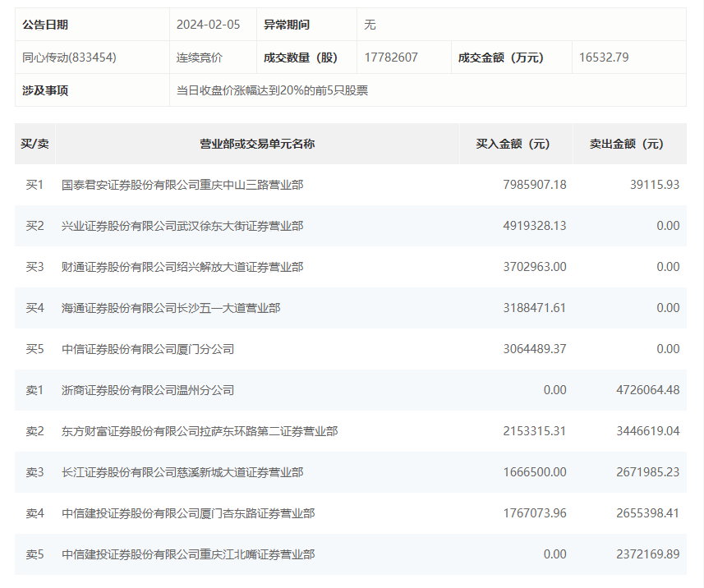Select buy amount 7985907.18
This screenshot has height=588, width=704.
(x=535, y=185)
